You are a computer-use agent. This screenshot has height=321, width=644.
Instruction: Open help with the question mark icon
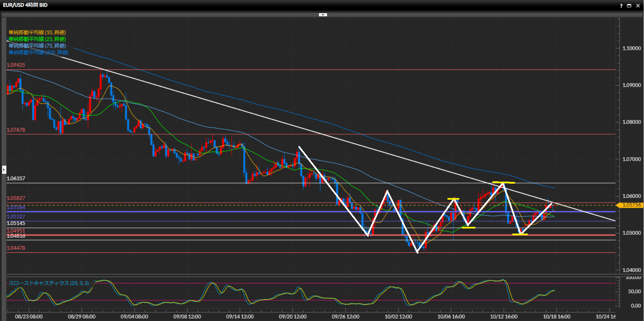(x=621, y=6)
